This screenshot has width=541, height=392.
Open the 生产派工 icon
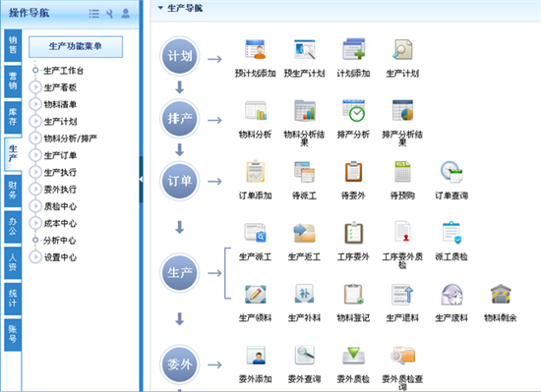[x=256, y=233]
